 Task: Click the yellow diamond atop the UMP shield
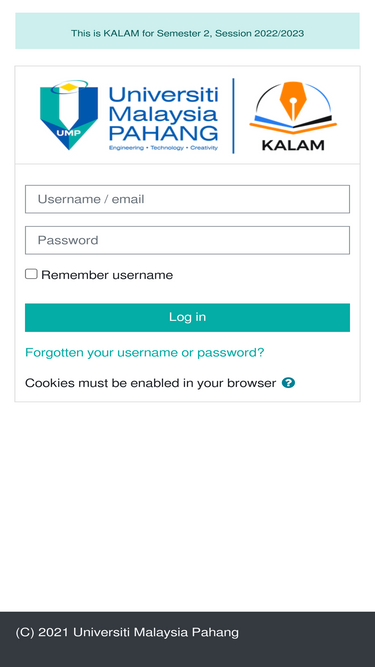click(x=69, y=87)
